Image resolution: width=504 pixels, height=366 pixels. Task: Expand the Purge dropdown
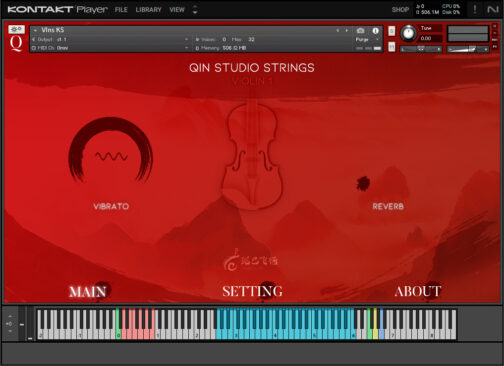[x=367, y=39]
